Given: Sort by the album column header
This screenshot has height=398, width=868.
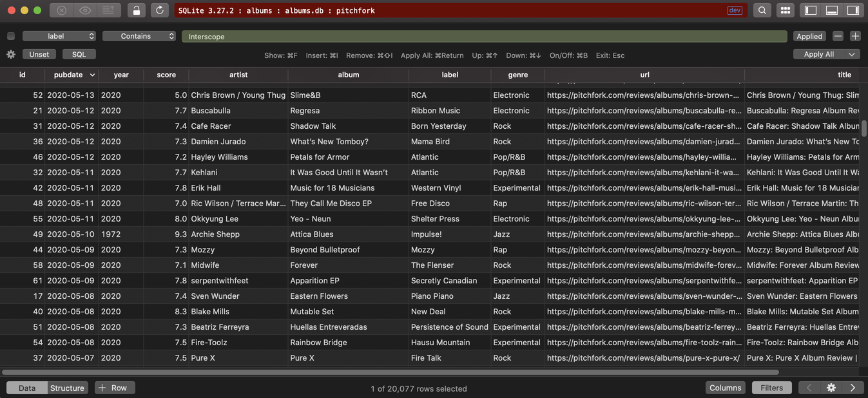Looking at the screenshot, I should [x=349, y=75].
